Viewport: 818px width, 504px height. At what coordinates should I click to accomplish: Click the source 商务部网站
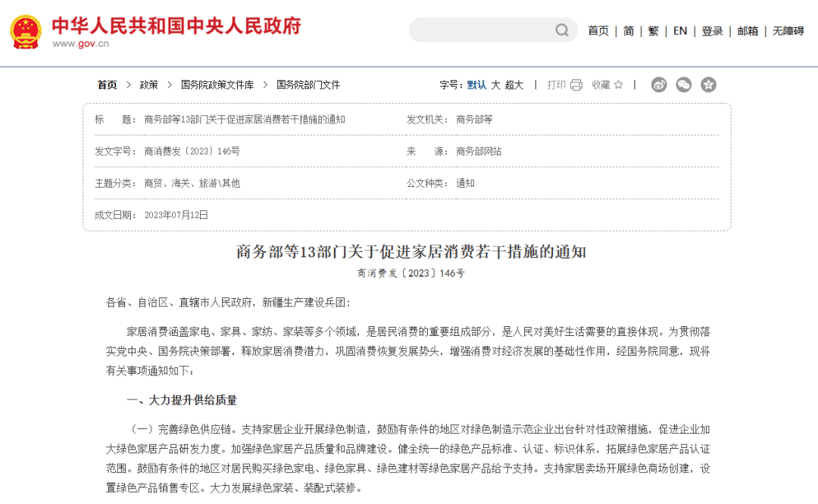(479, 151)
